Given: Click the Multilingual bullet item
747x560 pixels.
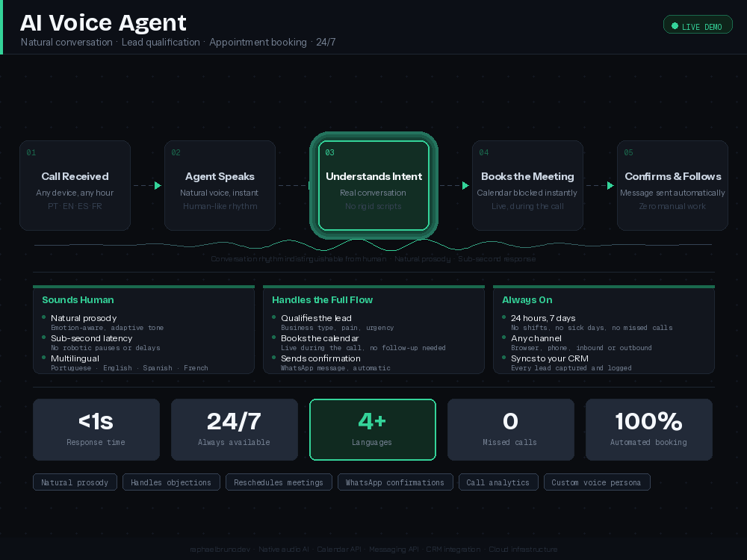Looking at the screenshot, I should [75, 358].
